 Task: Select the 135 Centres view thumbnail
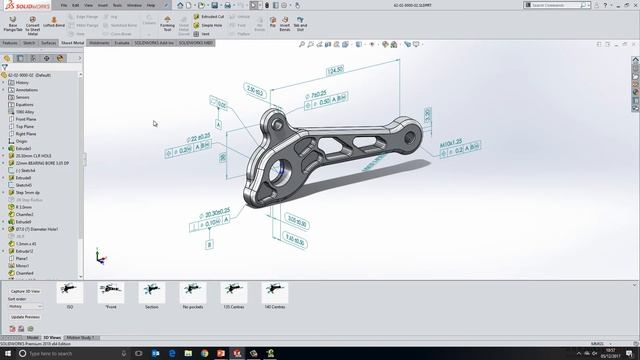point(233,293)
